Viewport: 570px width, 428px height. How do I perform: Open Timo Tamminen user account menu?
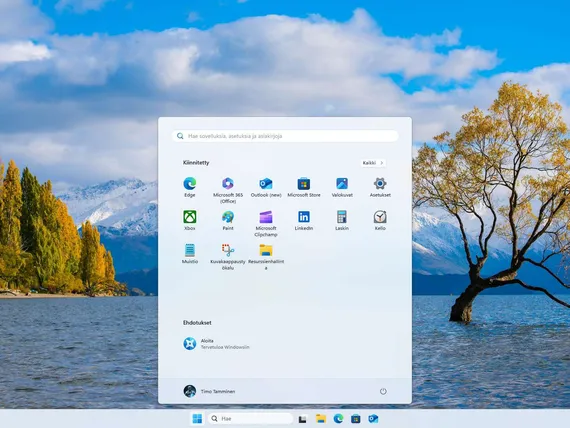(209, 391)
